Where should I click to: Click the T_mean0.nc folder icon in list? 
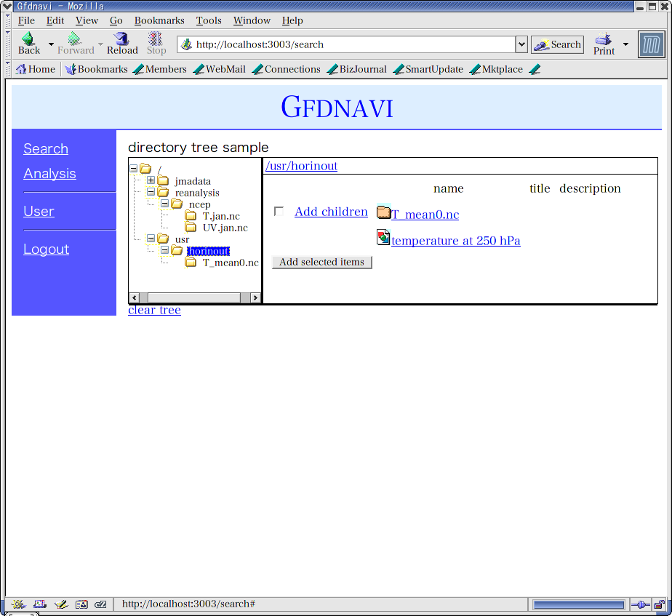tap(383, 212)
